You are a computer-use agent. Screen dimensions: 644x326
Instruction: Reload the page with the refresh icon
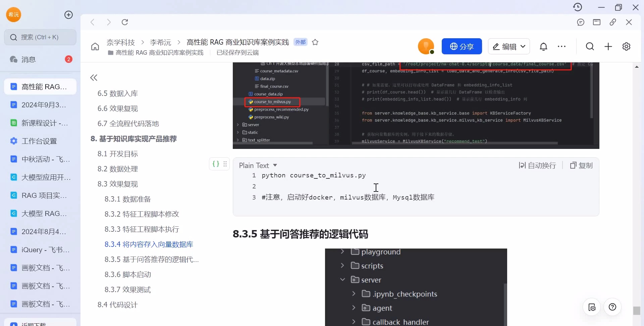pyautogui.click(x=124, y=22)
